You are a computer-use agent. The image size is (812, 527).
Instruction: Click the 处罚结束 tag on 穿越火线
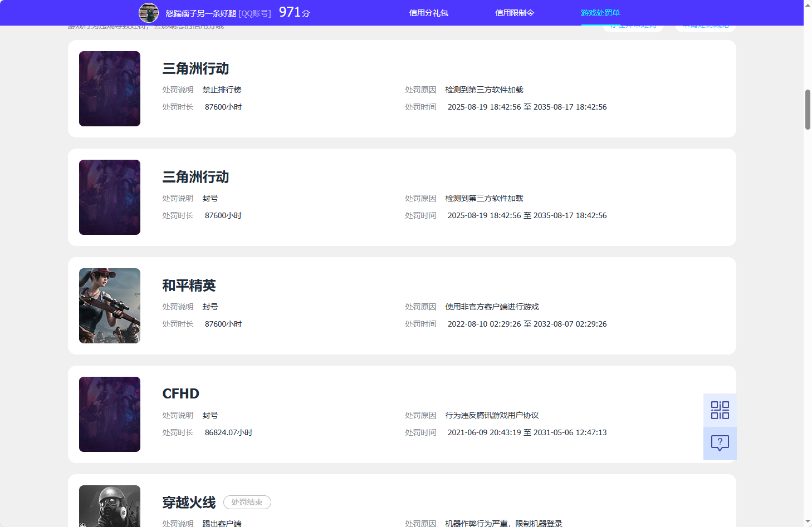(247, 502)
